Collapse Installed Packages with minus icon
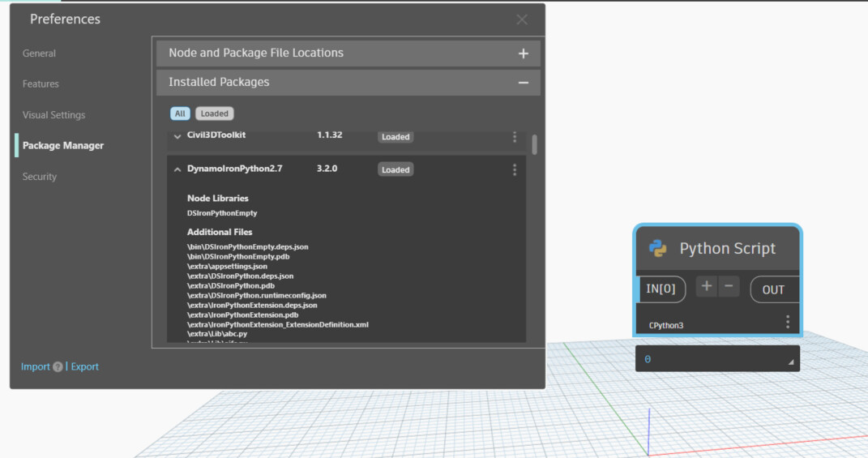868x458 pixels. [x=524, y=83]
